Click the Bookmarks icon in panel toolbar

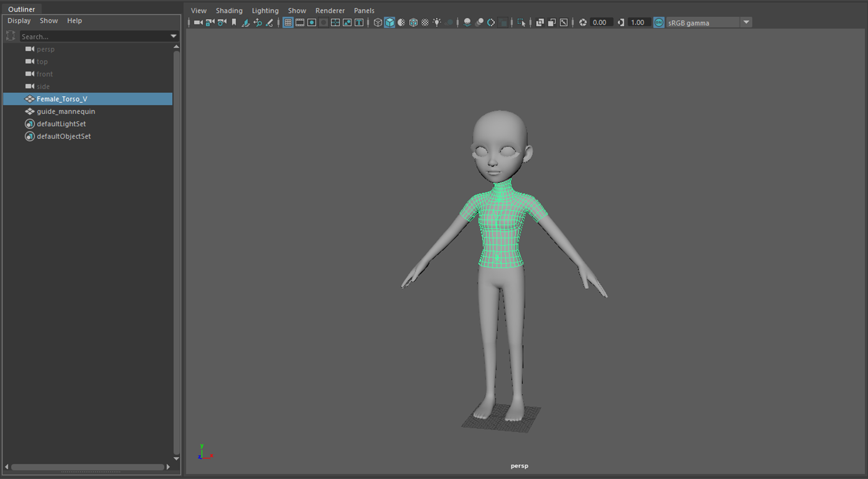tap(234, 23)
